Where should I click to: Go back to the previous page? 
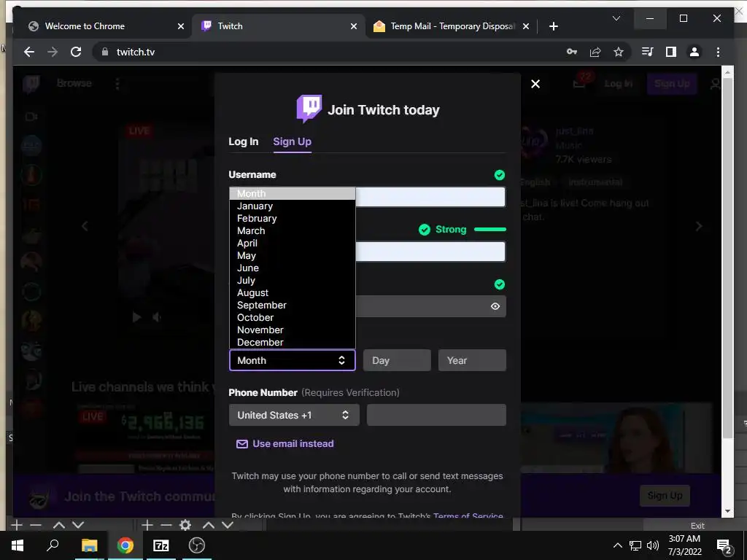click(29, 52)
